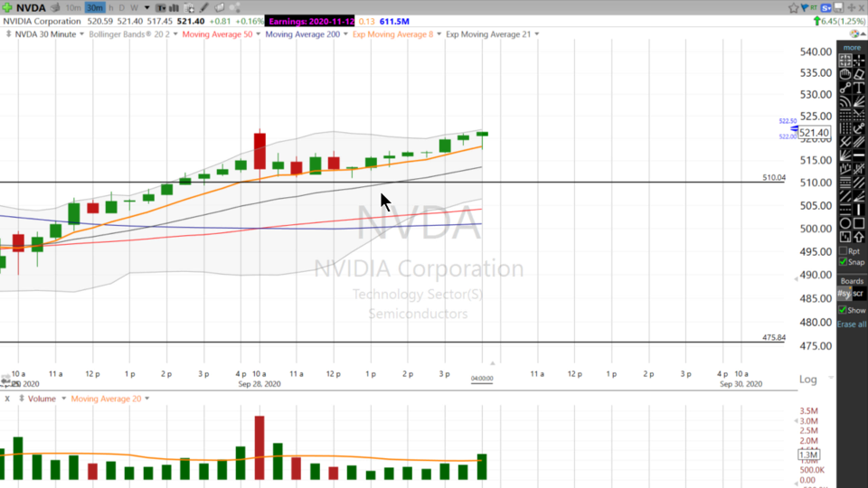The height and width of the screenshot is (488, 868).
Task: Click the color palette icon
Action: [854, 33]
